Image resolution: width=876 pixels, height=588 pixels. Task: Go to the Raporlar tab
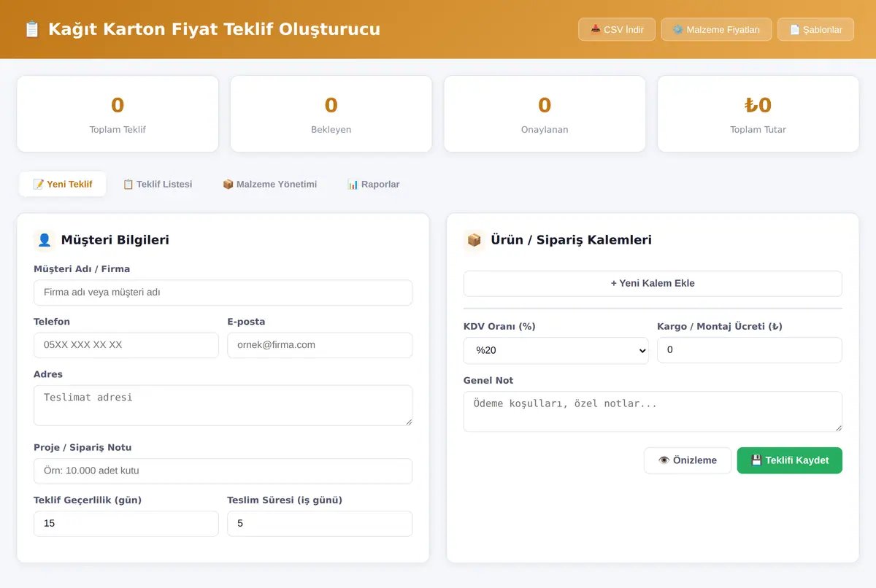[374, 184]
